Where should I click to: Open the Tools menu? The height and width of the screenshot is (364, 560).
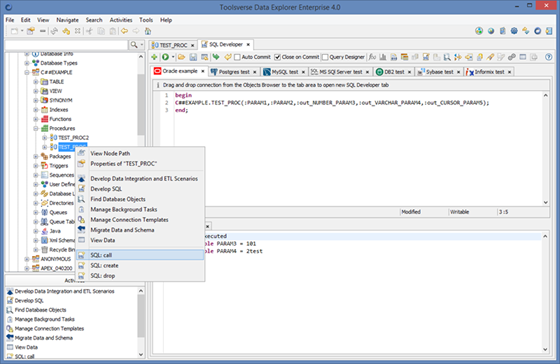tap(146, 20)
